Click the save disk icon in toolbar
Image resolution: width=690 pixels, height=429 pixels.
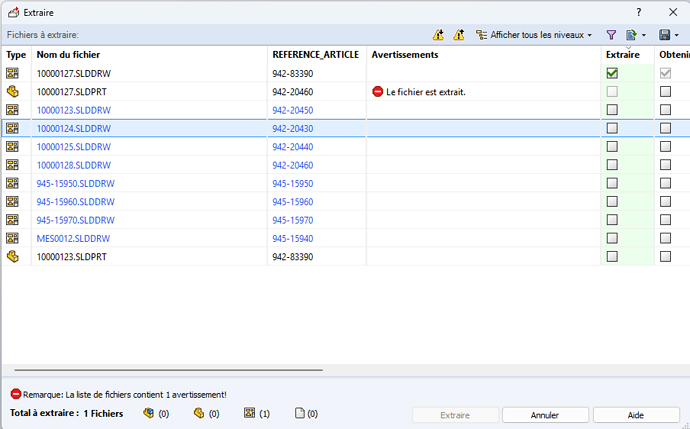point(664,35)
